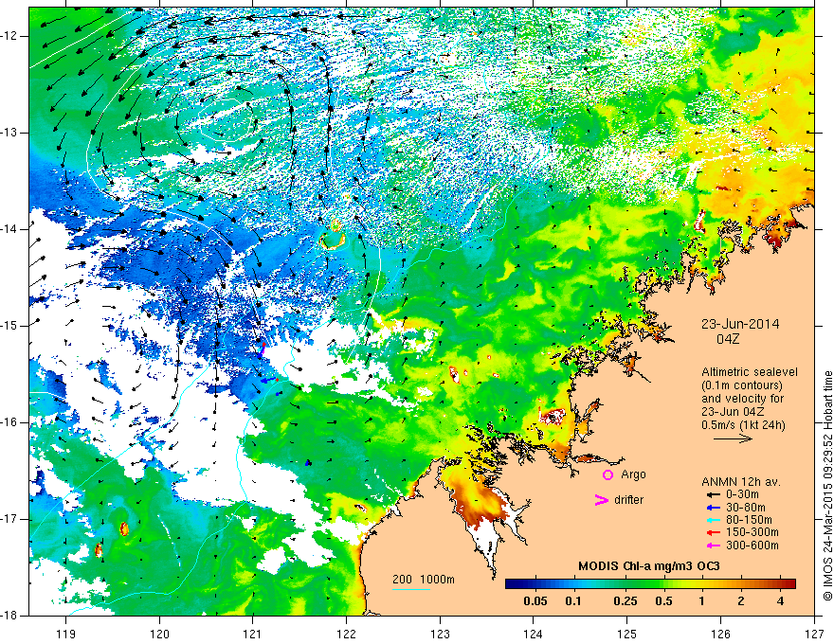Select the magenta 300-600m arrow legend symbol

(x=712, y=546)
